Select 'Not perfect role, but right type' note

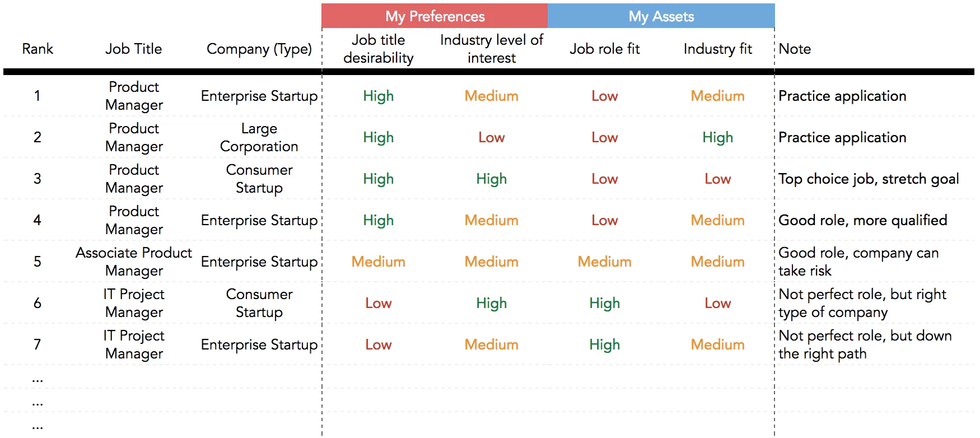(862, 303)
